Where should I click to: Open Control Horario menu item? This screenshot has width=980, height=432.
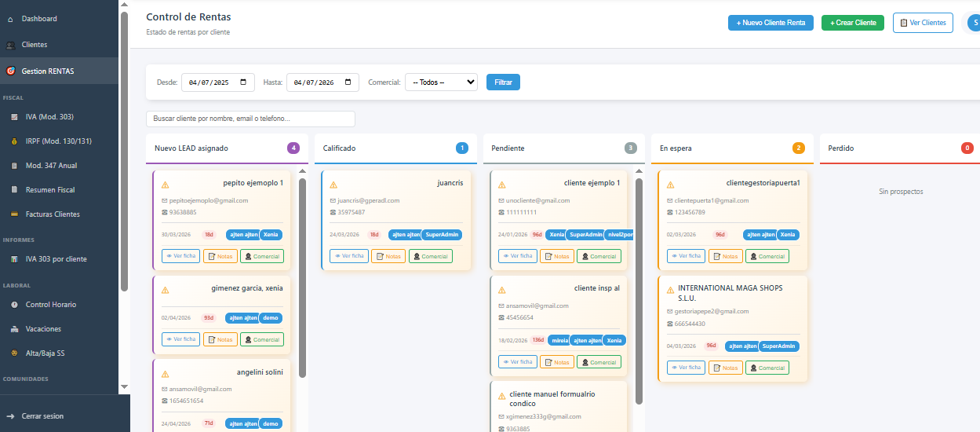51,305
